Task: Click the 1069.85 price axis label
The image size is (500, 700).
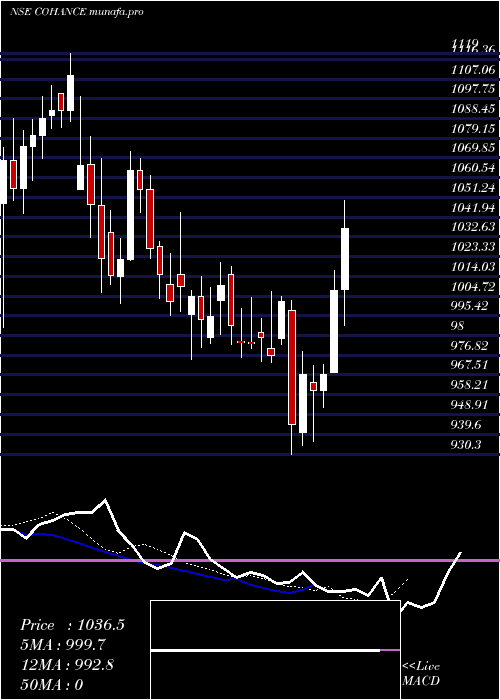Action: [x=473, y=148]
